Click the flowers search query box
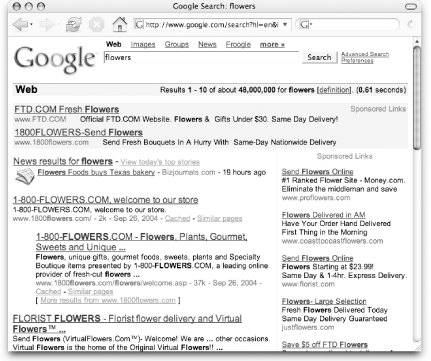Viewport: 431px width, 361px height. (x=201, y=57)
